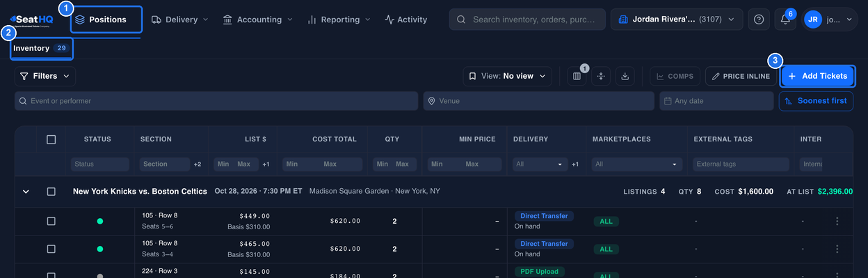868x278 pixels.
Task: Expand the Filters dropdown
Action: (x=45, y=76)
